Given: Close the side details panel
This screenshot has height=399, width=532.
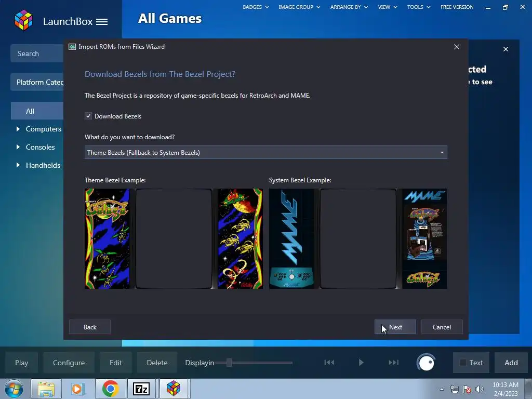Looking at the screenshot, I should point(506,49).
